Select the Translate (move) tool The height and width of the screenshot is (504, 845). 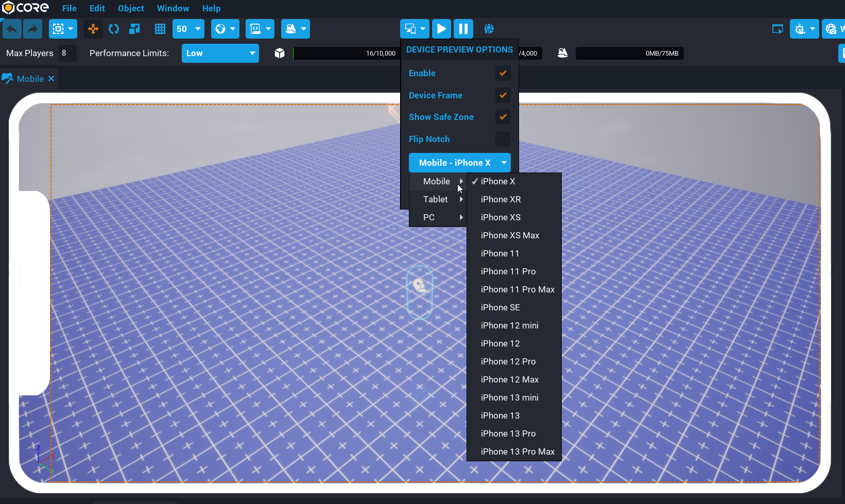(x=93, y=29)
